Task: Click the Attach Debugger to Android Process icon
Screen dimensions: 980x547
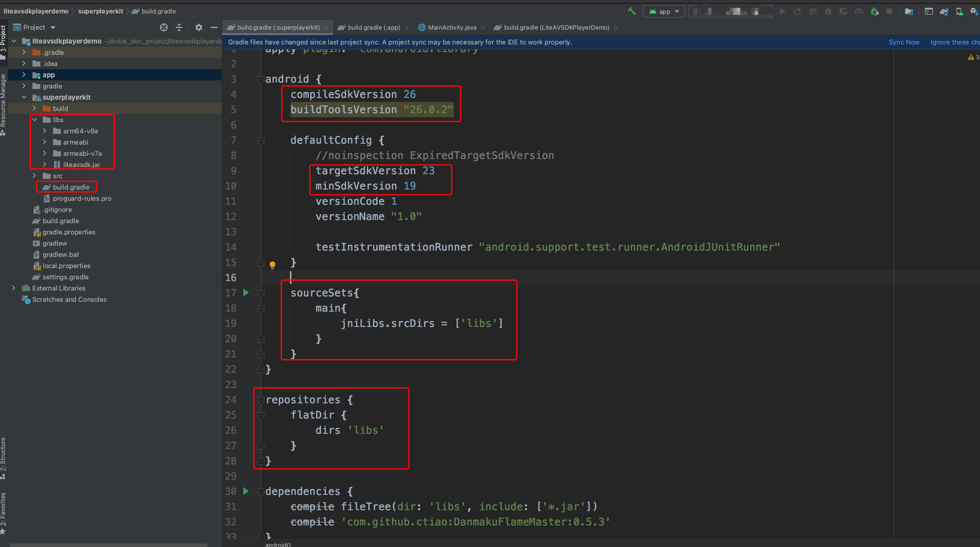Action: (874, 11)
